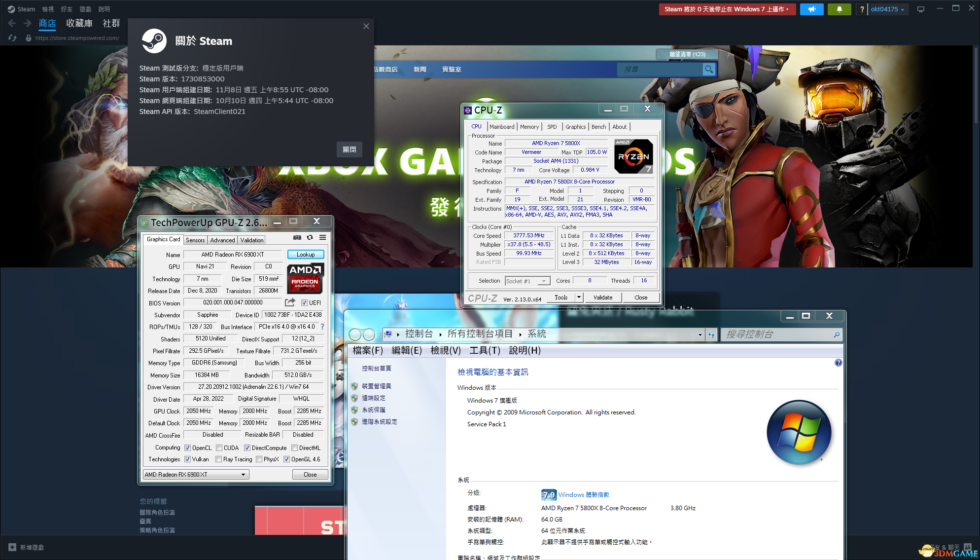Click the Steam logo in About dialog

tap(154, 41)
